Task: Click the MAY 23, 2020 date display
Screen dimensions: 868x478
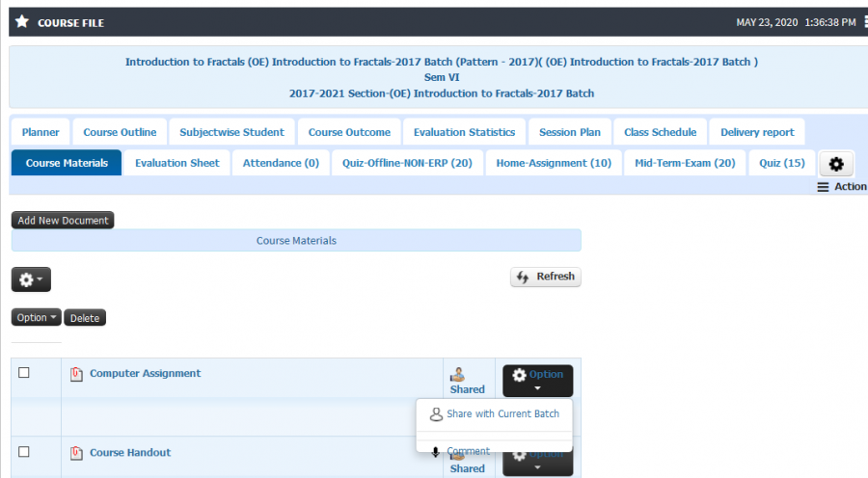Action: 767,23
